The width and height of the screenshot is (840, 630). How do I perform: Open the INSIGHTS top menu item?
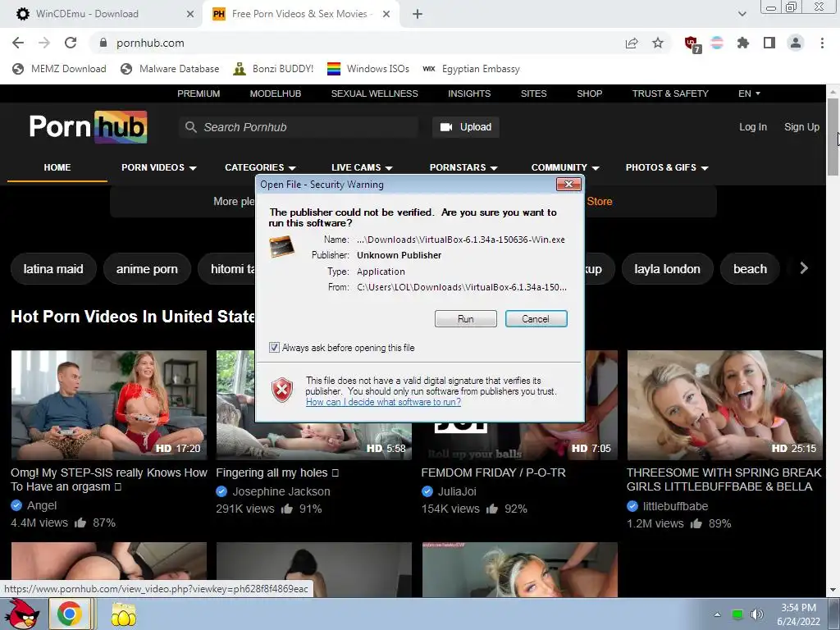coord(469,94)
